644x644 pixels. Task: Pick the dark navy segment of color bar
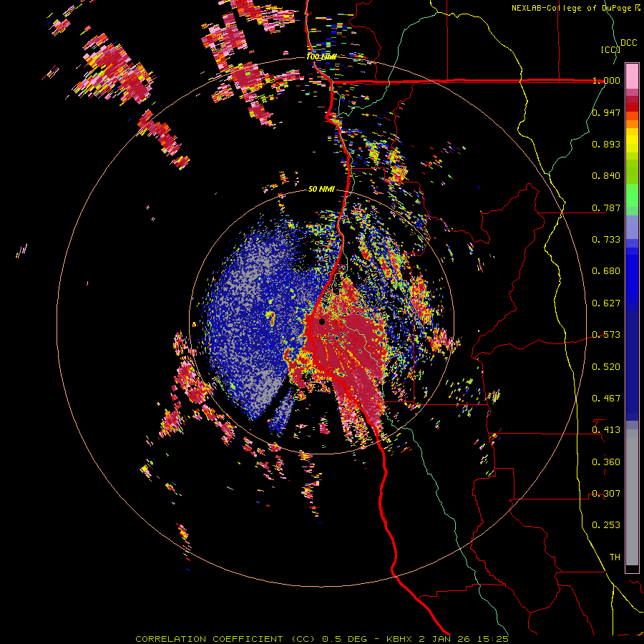pos(632,365)
